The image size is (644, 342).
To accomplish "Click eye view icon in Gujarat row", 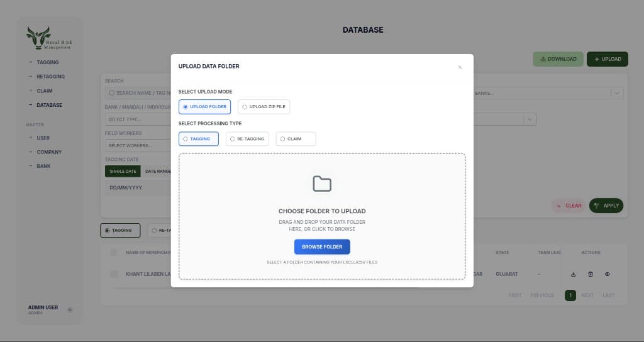I will click(607, 274).
